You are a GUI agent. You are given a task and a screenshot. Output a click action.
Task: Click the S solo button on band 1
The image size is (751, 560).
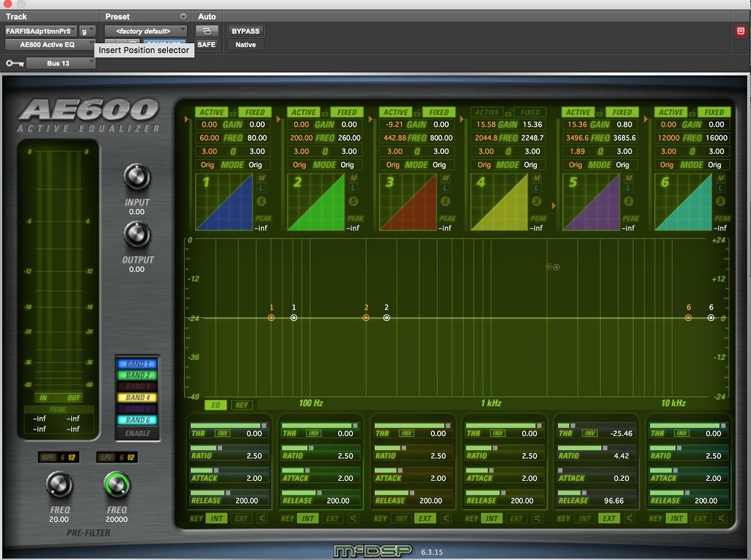point(262,202)
